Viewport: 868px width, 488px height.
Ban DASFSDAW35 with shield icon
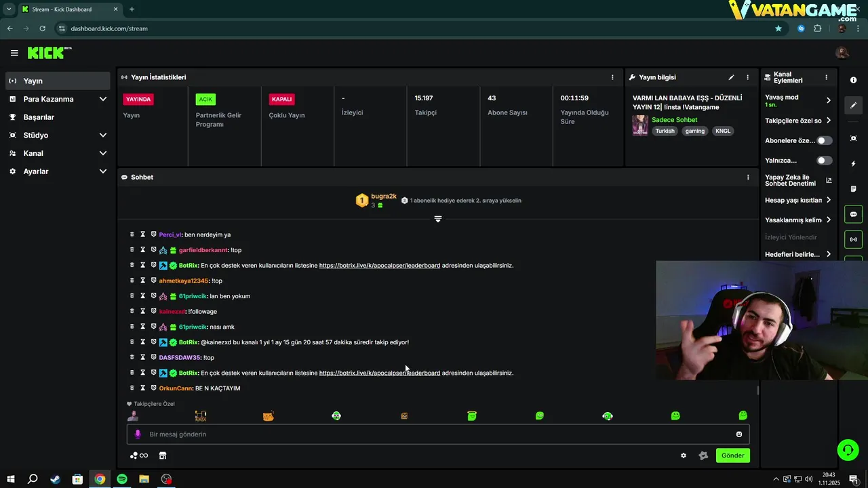pos(154,357)
